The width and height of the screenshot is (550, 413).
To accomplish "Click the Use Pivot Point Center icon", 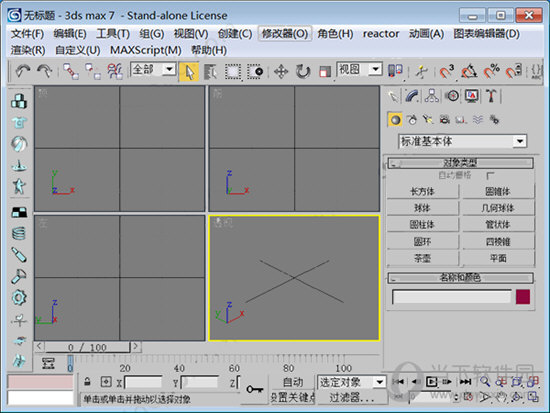I will point(395,71).
